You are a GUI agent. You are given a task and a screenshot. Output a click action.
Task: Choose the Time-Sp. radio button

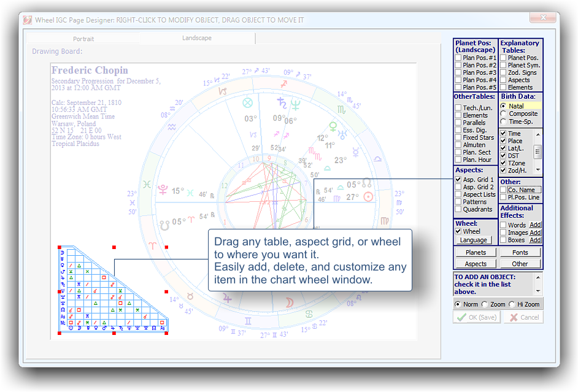pos(503,121)
